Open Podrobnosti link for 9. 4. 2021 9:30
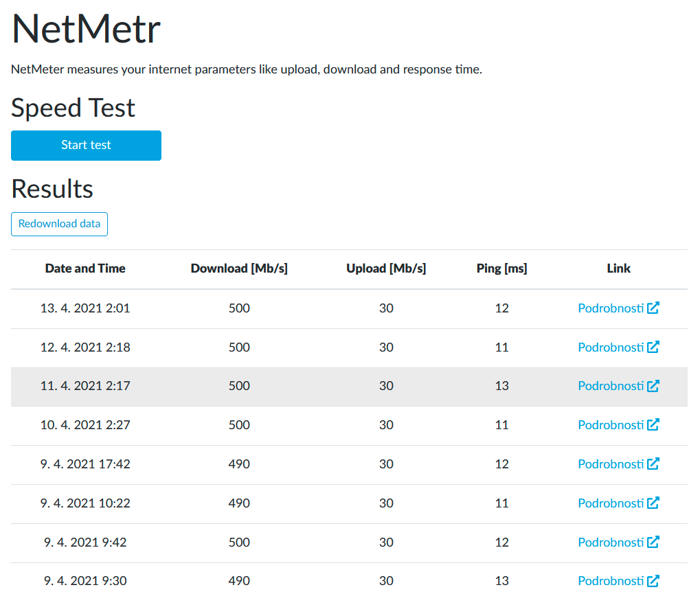Viewport: 700px width, 594px height. (x=611, y=581)
